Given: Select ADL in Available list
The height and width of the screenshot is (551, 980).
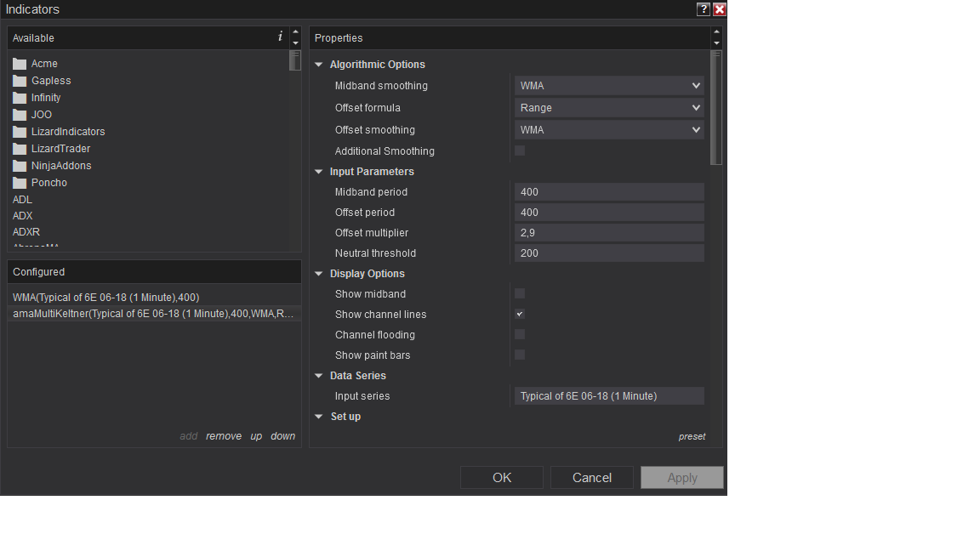Looking at the screenshot, I should pyautogui.click(x=22, y=199).
